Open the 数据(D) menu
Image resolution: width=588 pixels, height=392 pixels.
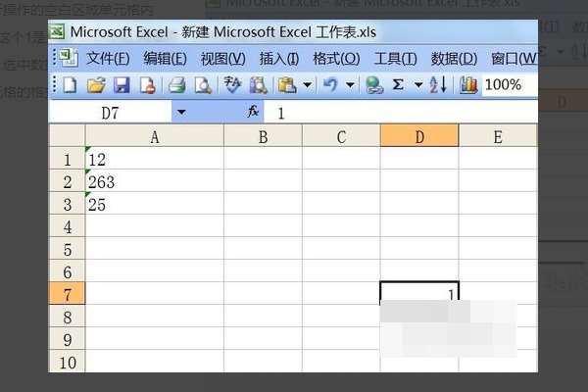454,59
